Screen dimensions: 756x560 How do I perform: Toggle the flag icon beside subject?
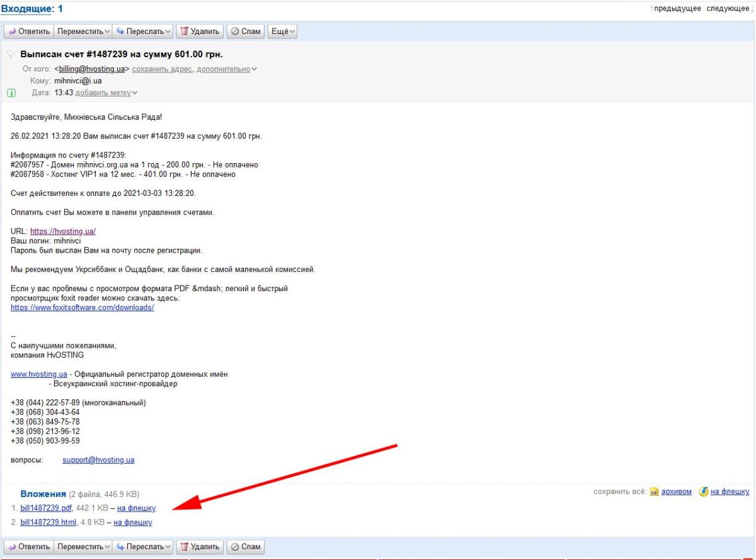pyautogui.click(x=11, y=54)
